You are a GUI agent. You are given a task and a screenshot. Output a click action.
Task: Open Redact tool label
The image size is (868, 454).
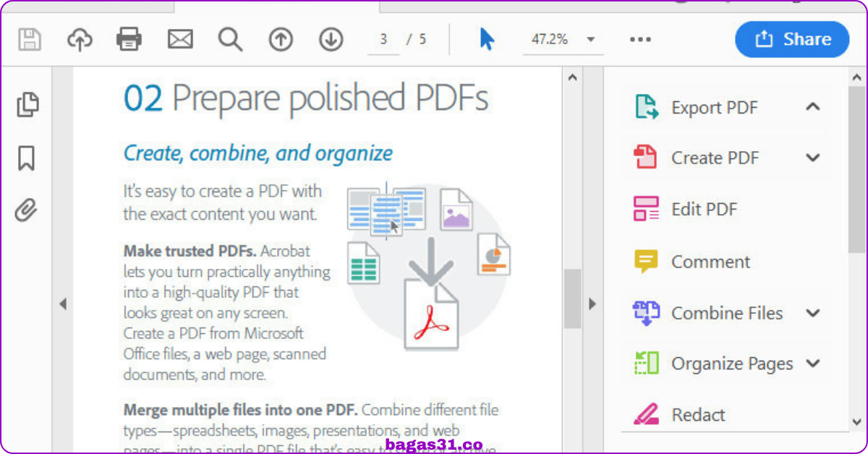[698, 415]
